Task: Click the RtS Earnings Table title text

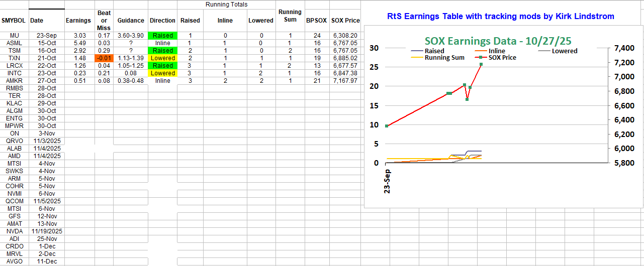Action: coord(501,17)
